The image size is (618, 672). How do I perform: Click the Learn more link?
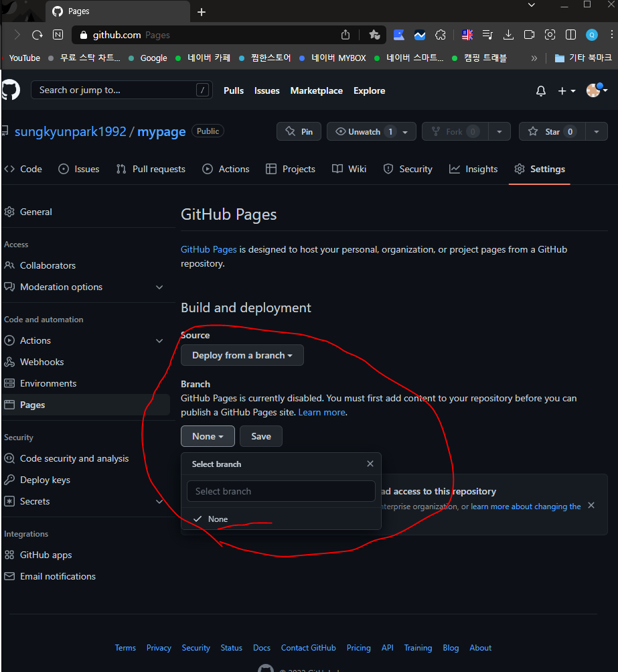321,412
